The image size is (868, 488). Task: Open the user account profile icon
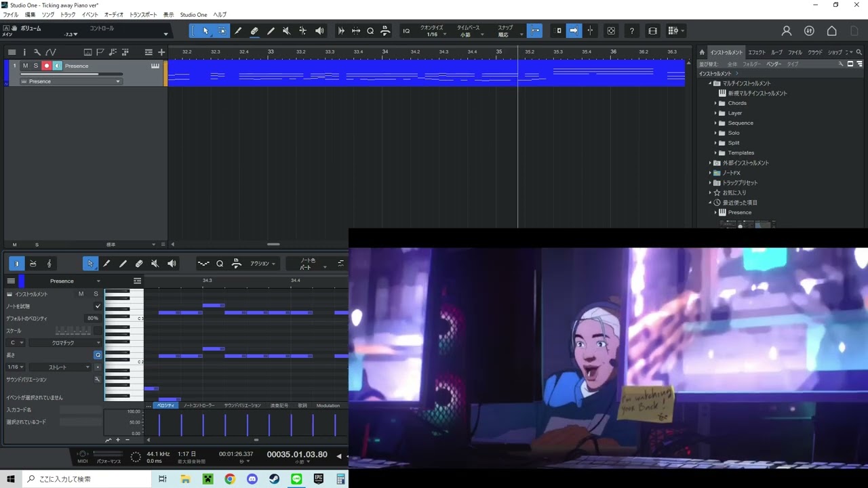coord(787,30)
